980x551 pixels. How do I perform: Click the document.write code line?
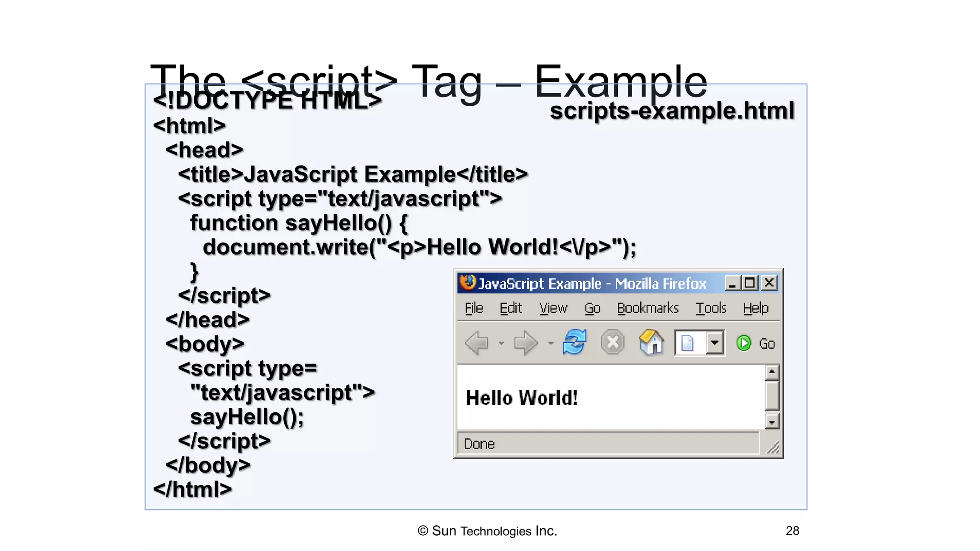tap(420, 248)
